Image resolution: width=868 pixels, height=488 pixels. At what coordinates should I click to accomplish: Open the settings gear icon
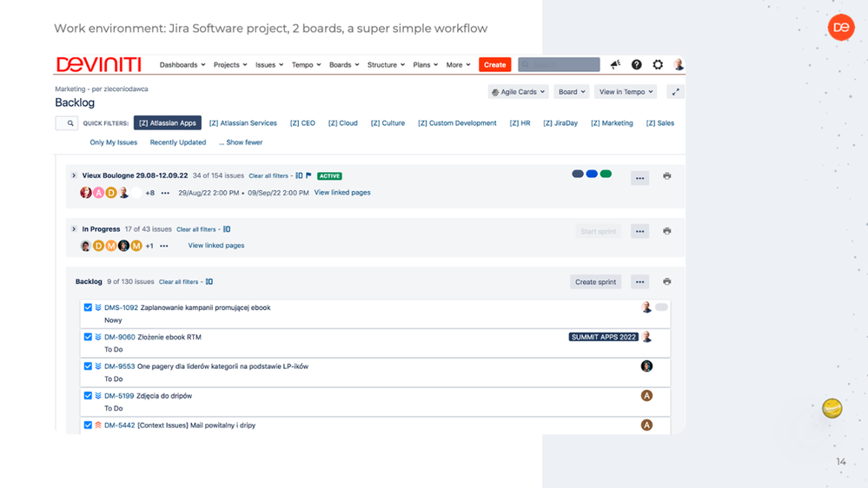[x=658, y=65]
